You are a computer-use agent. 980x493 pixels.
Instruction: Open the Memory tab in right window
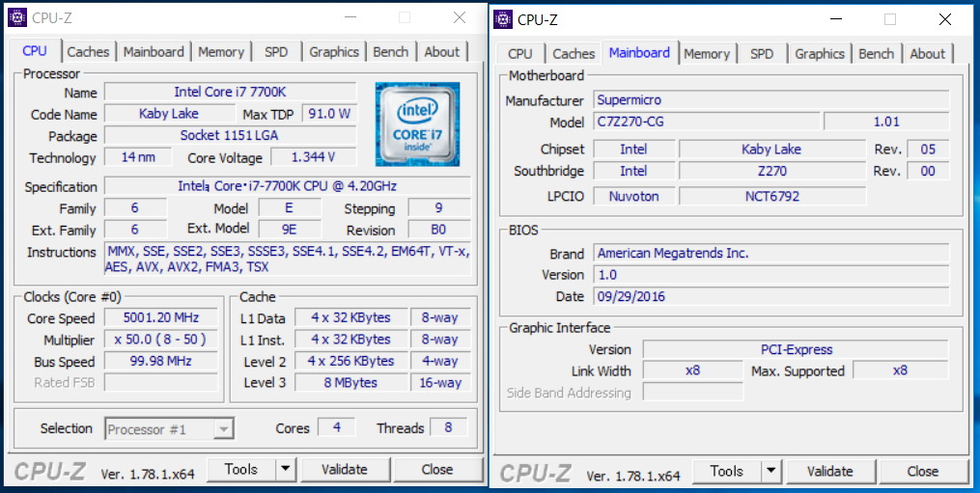tap(707, 54)
